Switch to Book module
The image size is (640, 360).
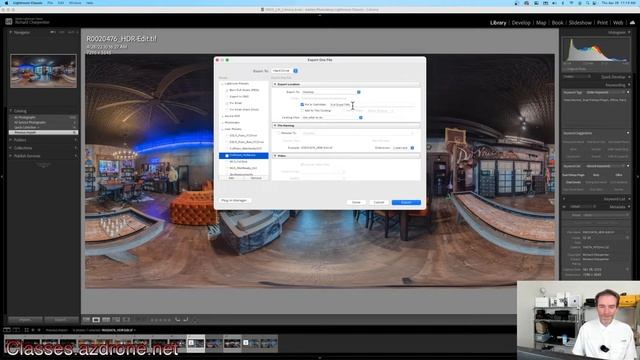pyautogui.click(x=558, y=23)
